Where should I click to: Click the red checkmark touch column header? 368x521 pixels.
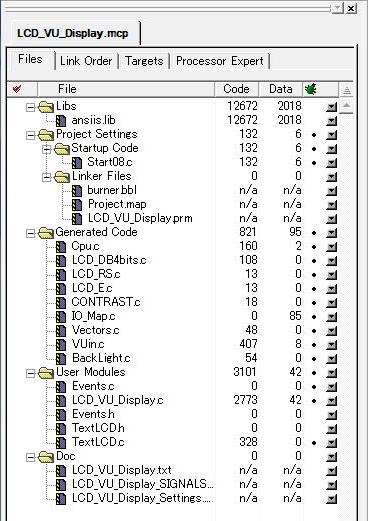coord(17,89)
